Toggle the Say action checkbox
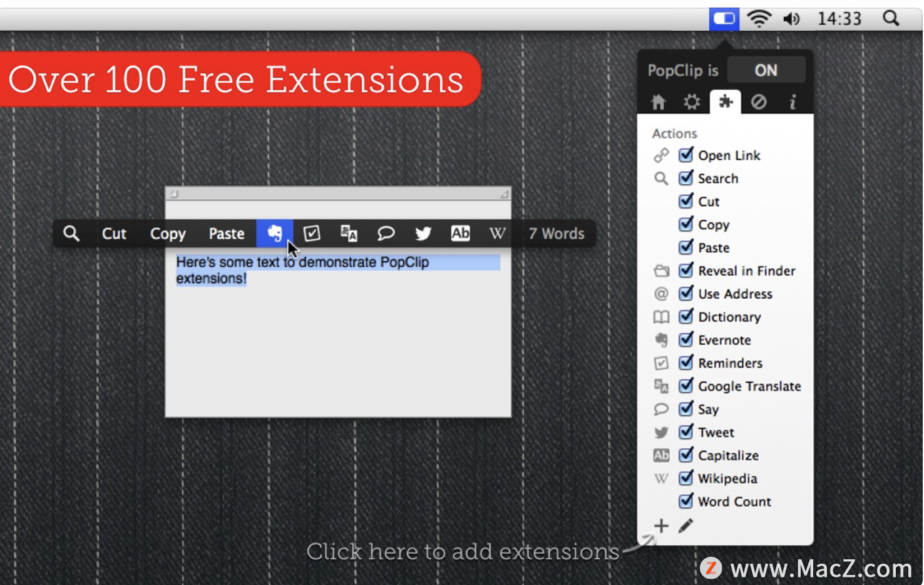The image size is (924, 585). click(x=686, y=408)
